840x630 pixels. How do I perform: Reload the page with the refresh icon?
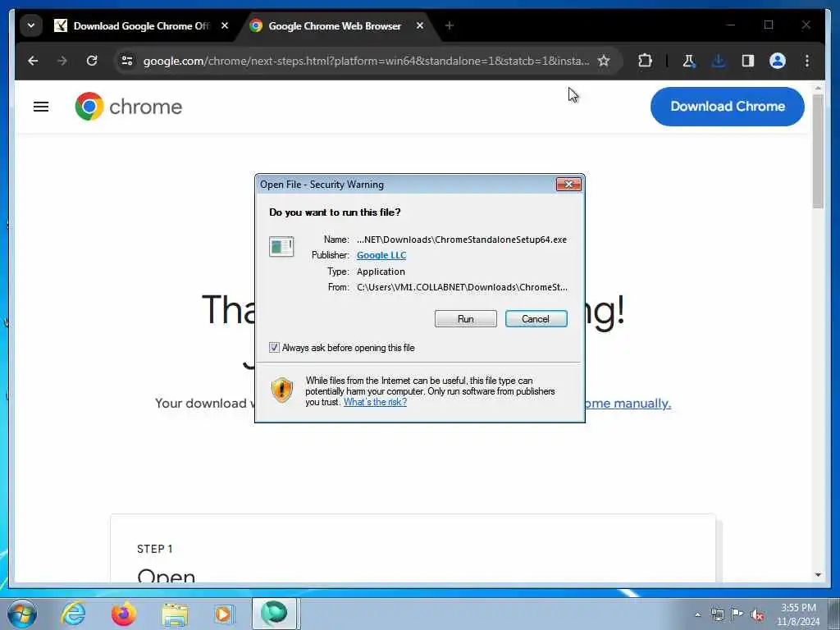pyautogui.click(x=92, y=61)
